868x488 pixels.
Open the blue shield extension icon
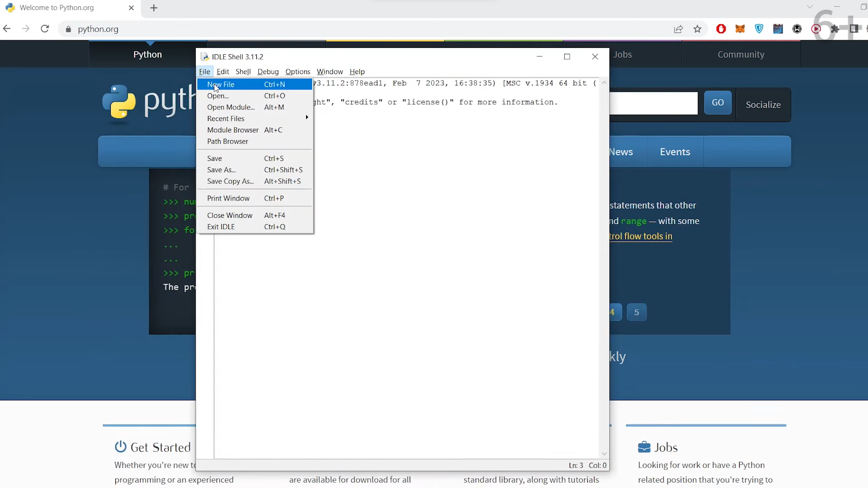click(759, 29)
